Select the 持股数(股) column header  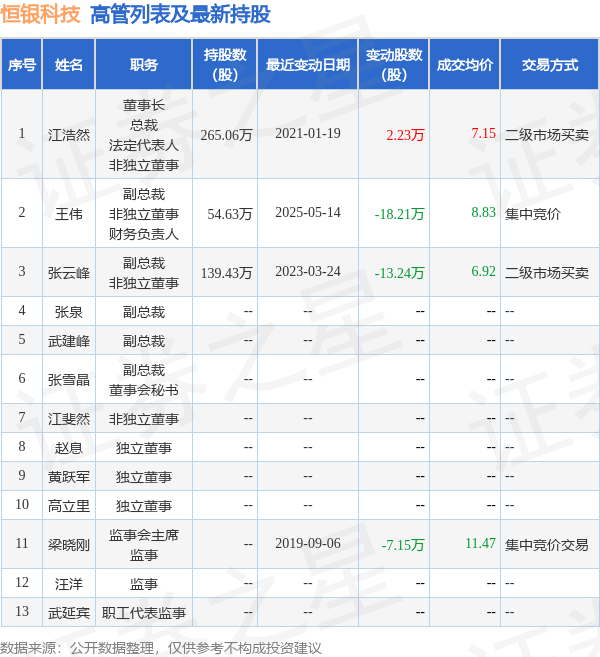coord(225,65)
